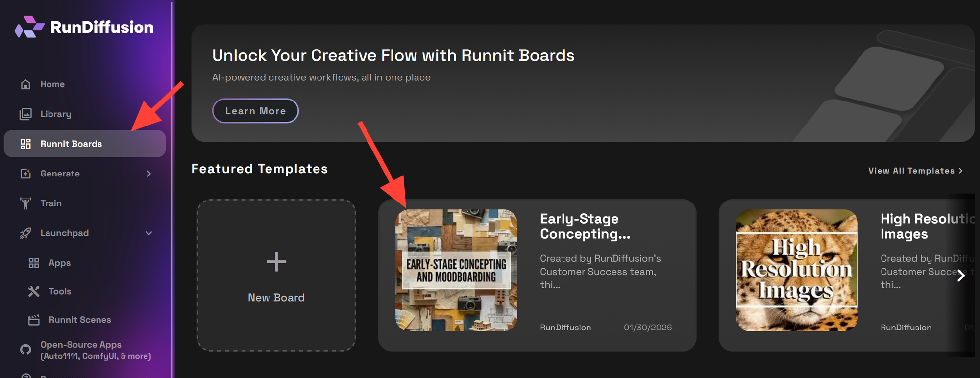Click the Train weightlifter icon
This screenshot has width=980, height=378.
(25, 203)
